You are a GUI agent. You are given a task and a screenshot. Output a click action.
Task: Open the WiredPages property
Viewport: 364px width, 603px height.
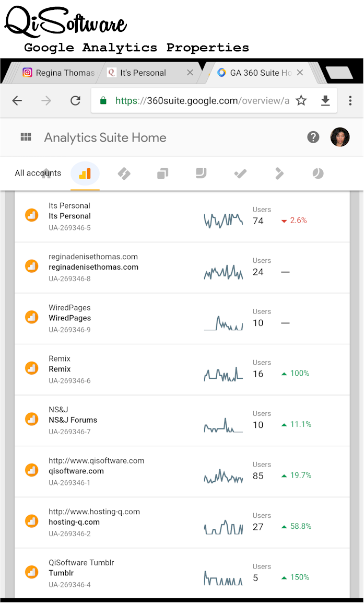(69, 318)
